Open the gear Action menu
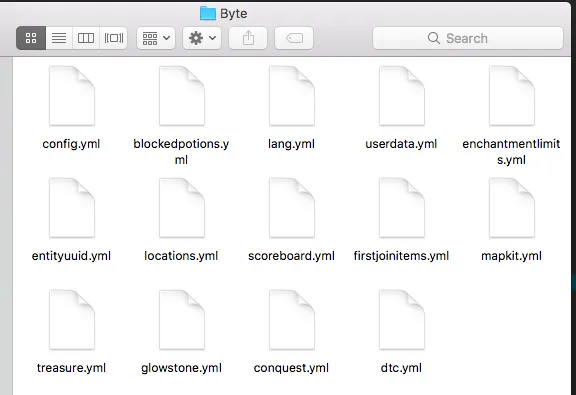The width and height of the screenshot is (576, 395). coord(202,38)
